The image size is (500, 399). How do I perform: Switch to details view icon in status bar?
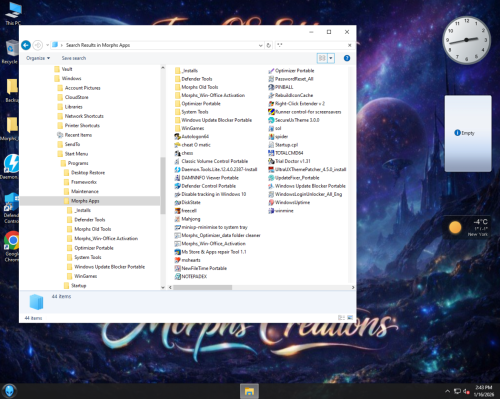[341, 318]
